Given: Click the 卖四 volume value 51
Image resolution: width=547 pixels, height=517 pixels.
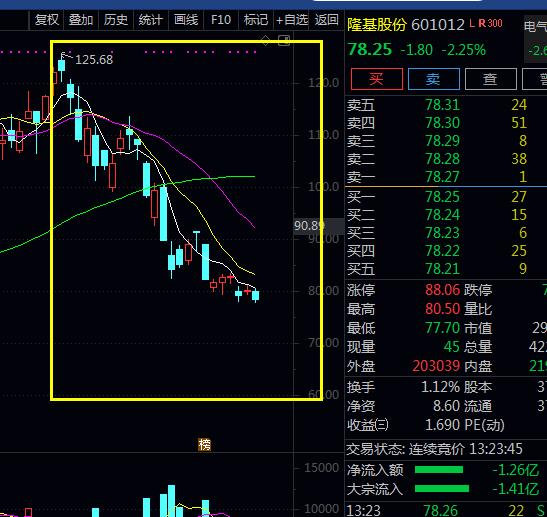Looking at the screenshot, I should pos(519,123).
